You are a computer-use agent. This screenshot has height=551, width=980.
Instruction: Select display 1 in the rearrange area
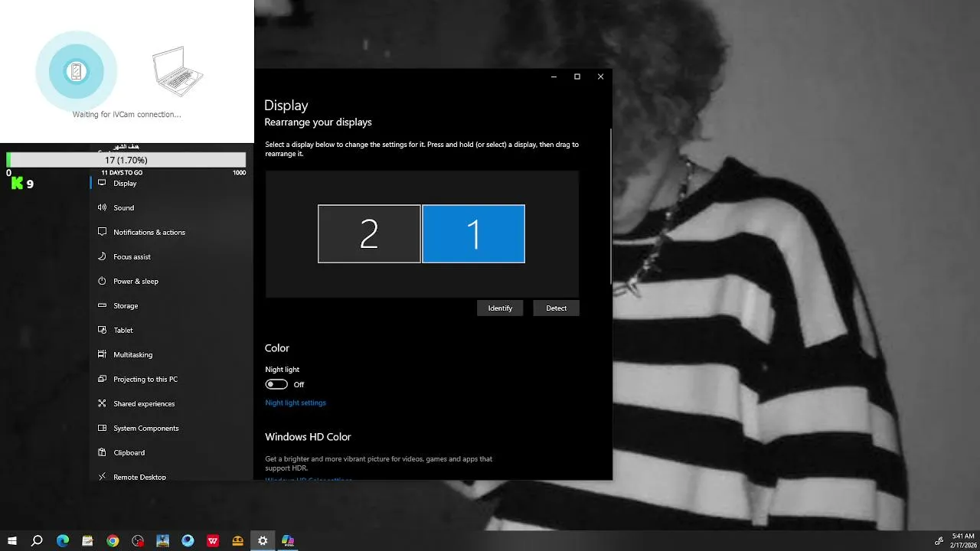coord(473,233)
